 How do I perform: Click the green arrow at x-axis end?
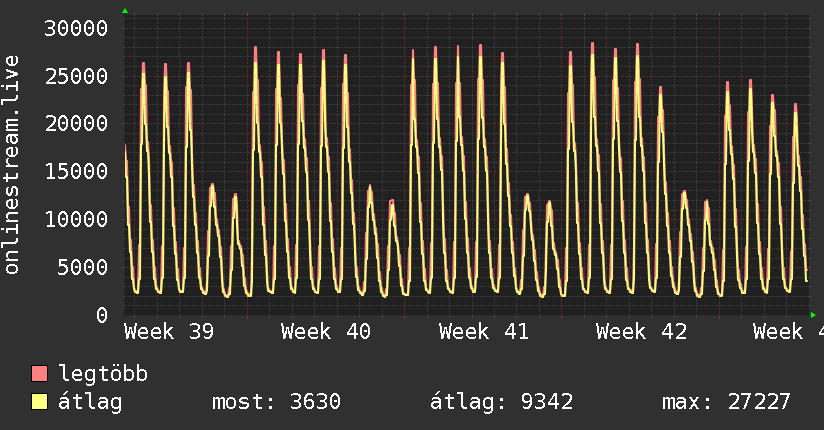coord(813,315)
